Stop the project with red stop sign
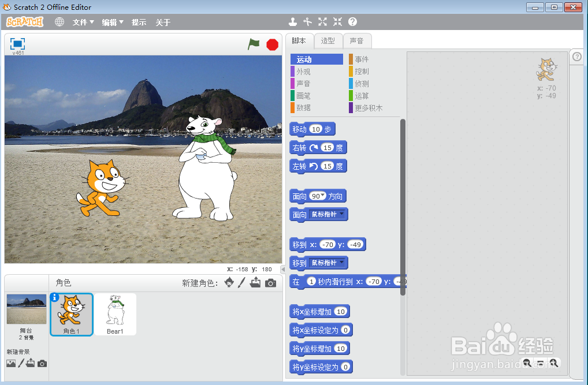The image size is (588, 385). 272,44
